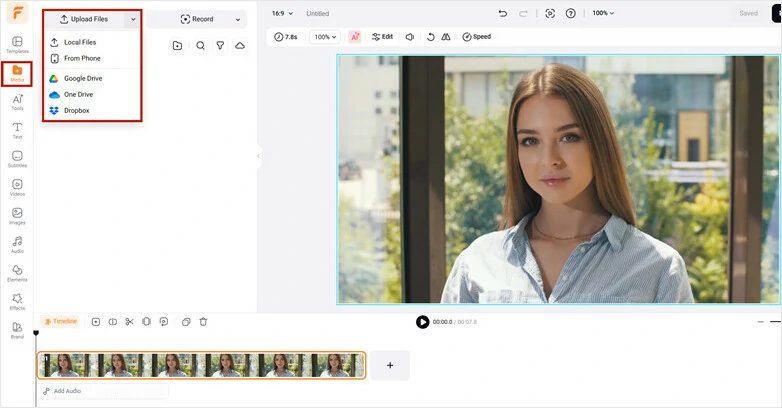The width and height of the screenshot is (782, 408).
Task: Click the Edit button in clip toolbar
Action: point(382,36)
